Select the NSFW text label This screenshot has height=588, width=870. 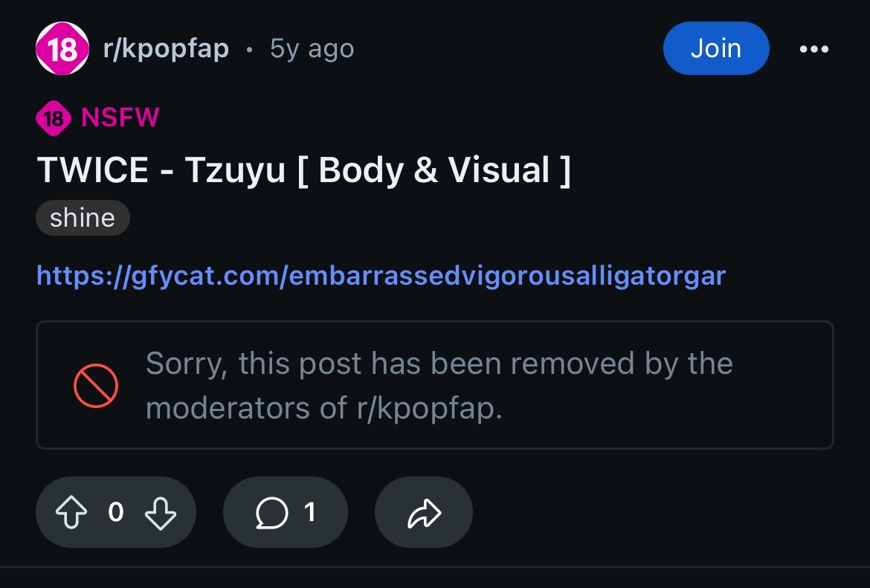[x=120, y=117]
